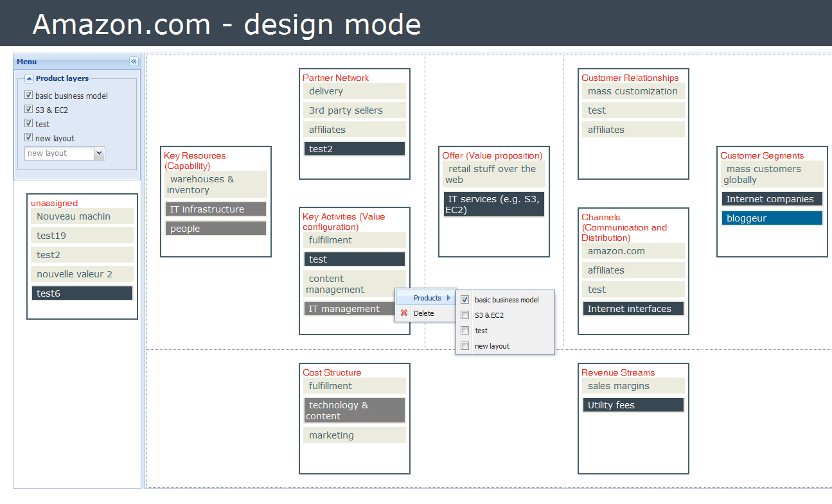Select test6 in the unassigned box

[82, 293]
